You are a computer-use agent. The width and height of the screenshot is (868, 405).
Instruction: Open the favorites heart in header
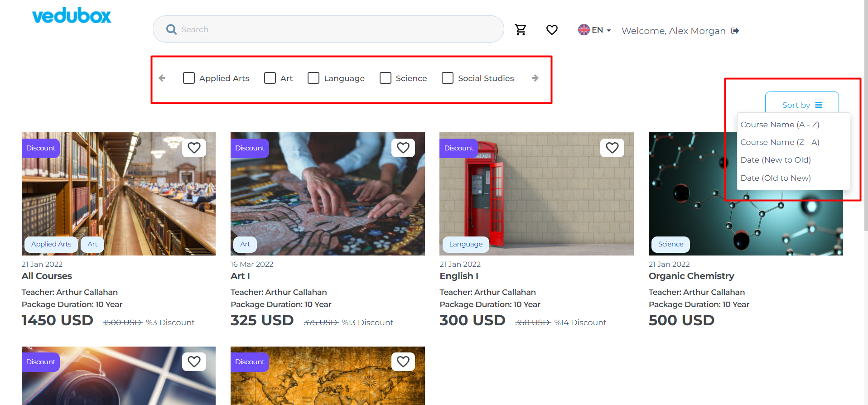(x=552, y=30)
